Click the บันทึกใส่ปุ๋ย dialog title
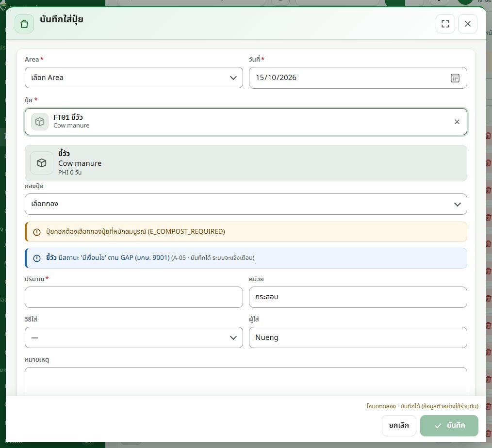Screen dimensions: 492x448 pos(62,19)
